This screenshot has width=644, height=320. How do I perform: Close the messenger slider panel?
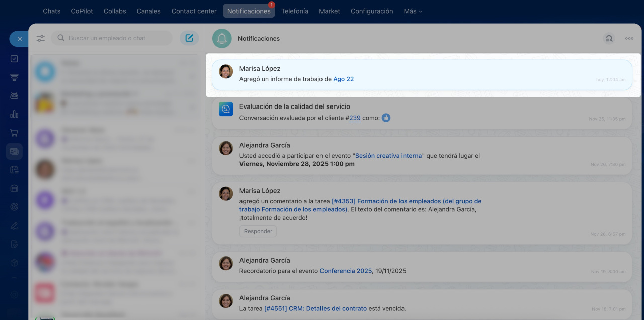pos(20,39)
